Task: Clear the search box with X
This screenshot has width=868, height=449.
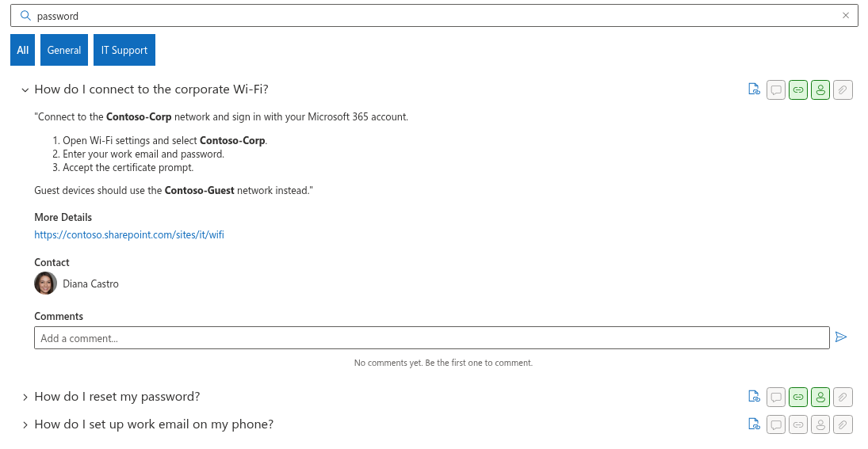Action: point(845,16)
